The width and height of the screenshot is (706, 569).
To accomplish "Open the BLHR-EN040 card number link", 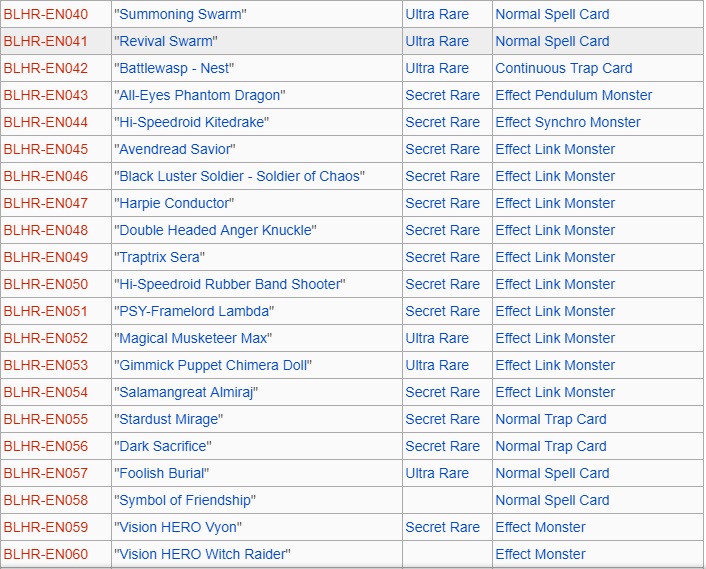I will point(45,15).
